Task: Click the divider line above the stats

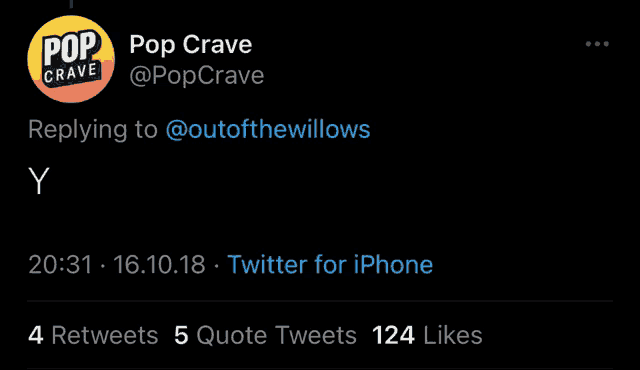Action: click(x=320, y=301)
